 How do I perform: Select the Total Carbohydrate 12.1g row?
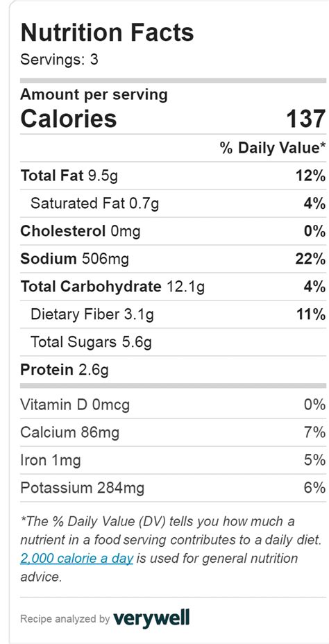[x=173, y=287]
